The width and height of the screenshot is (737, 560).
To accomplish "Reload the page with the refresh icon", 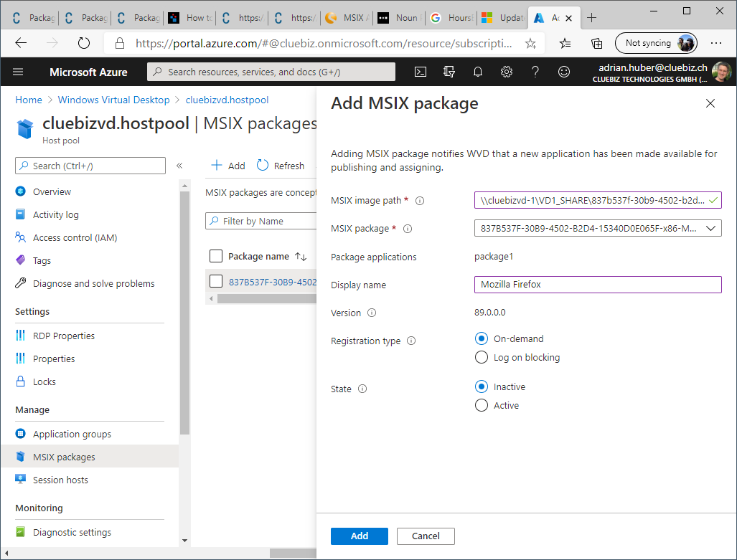I will pos(84,43).
